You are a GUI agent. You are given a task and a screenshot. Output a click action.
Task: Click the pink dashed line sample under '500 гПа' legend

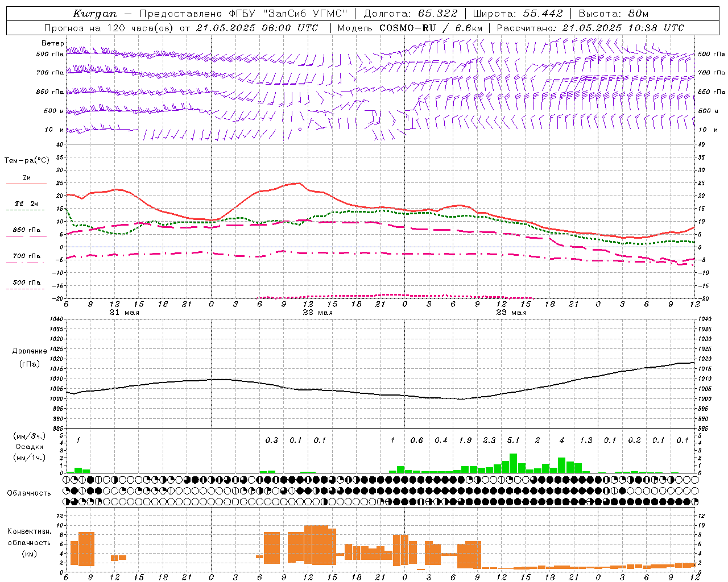[x=26, y=289]
